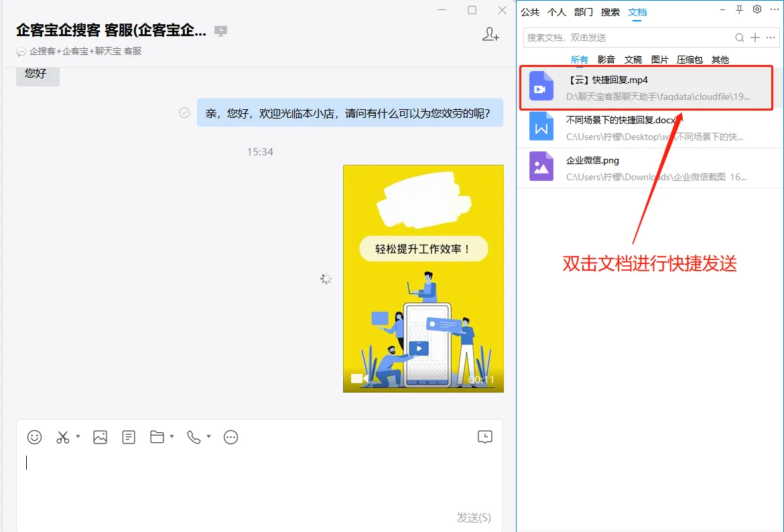Screen dimensions: 784x532
Task: Add a document with the plus icon
Action: [755, 38]
